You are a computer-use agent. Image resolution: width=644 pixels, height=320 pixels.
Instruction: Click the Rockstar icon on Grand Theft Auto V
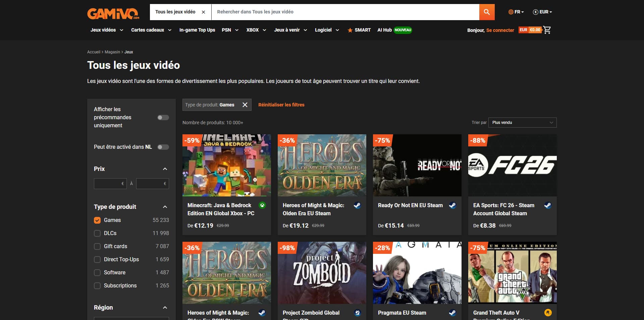pyautogui.click(x=548, y=313)
